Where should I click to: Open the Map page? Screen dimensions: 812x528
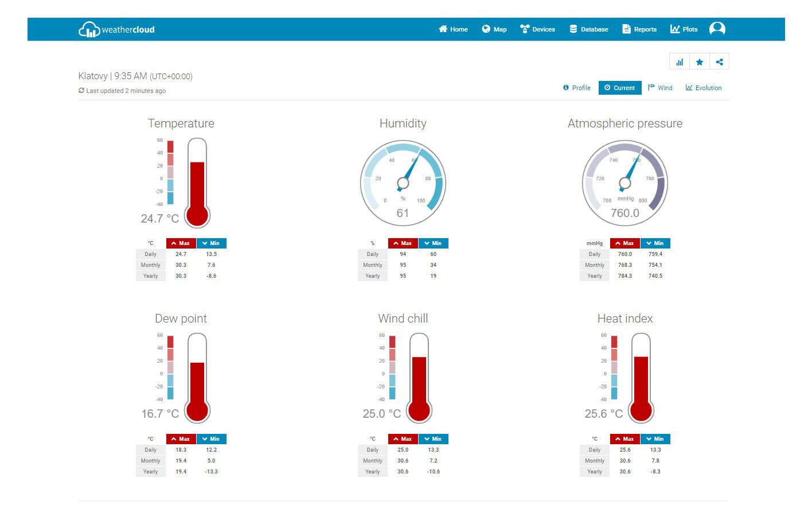point(494,29)
